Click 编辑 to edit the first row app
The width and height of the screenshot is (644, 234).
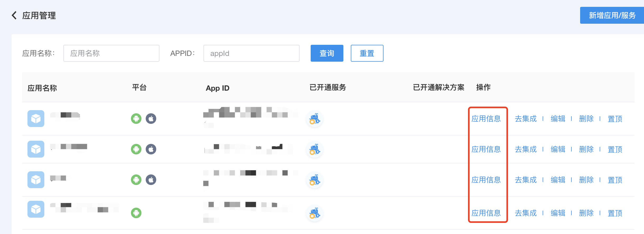pos(558,119)
